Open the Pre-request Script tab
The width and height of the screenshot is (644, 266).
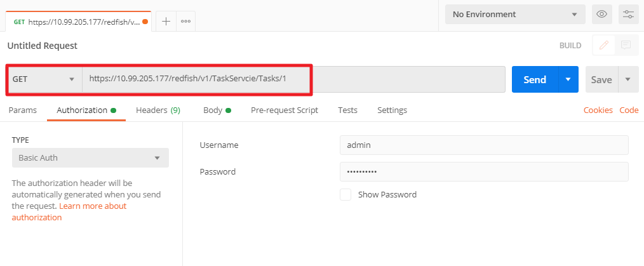285,110
